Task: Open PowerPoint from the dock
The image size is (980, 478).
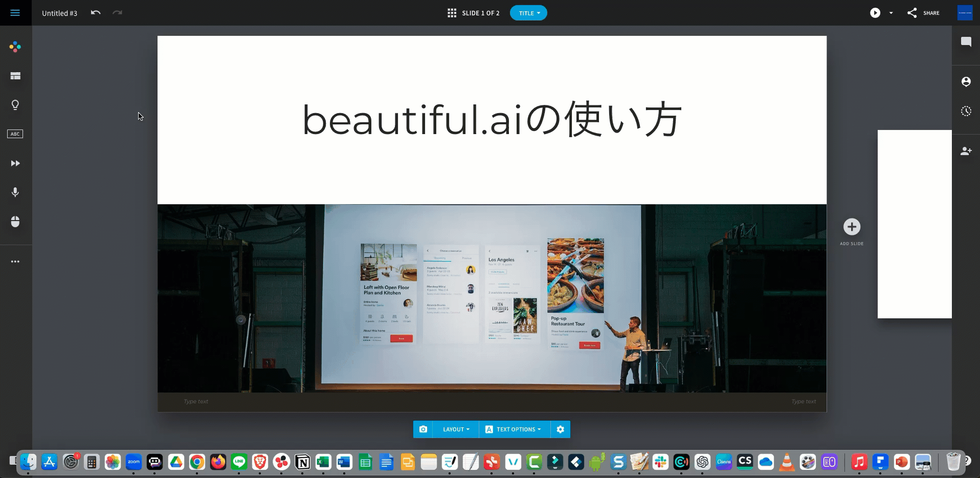Action: pos(902,462)
